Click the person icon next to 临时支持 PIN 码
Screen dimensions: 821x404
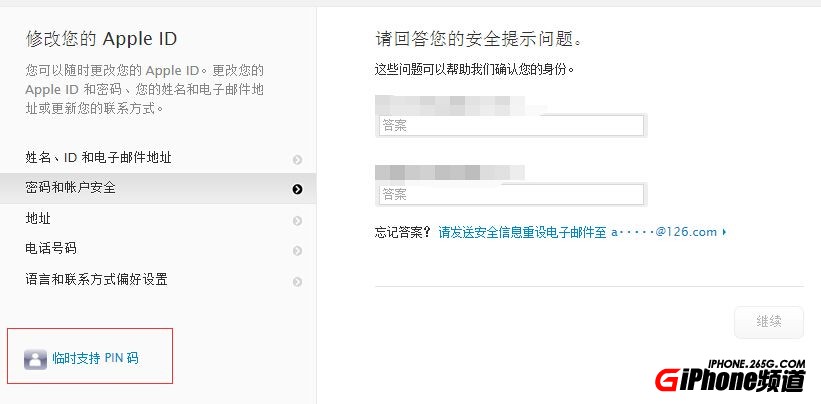35,358
